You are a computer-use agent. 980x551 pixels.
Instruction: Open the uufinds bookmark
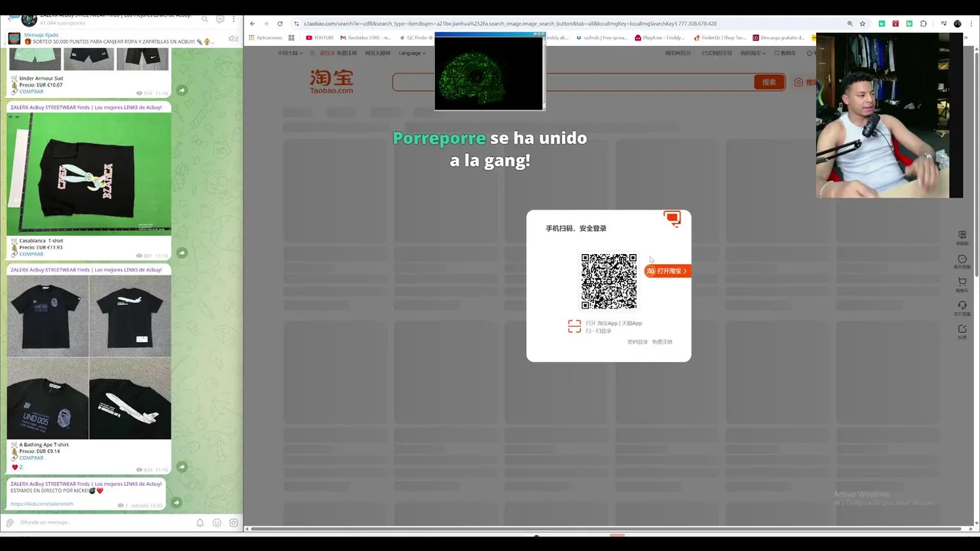[601, 37]
